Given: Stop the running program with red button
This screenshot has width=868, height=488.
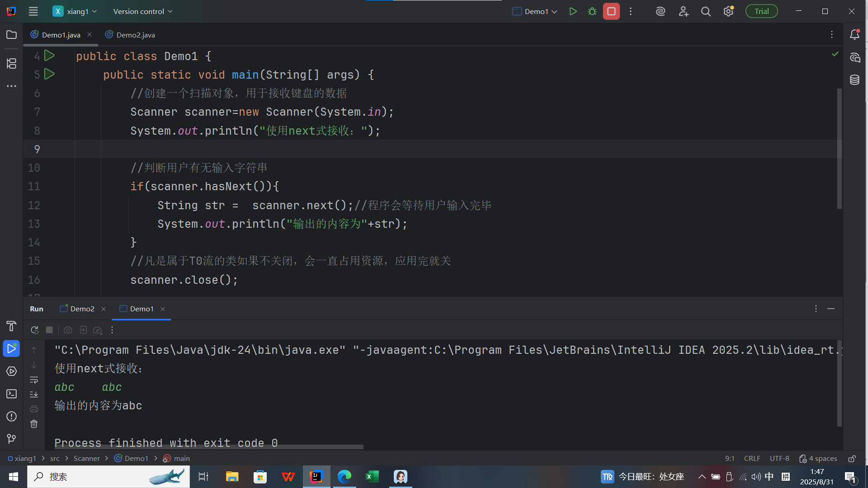Looking at the screenshot, I should (611, 11).
